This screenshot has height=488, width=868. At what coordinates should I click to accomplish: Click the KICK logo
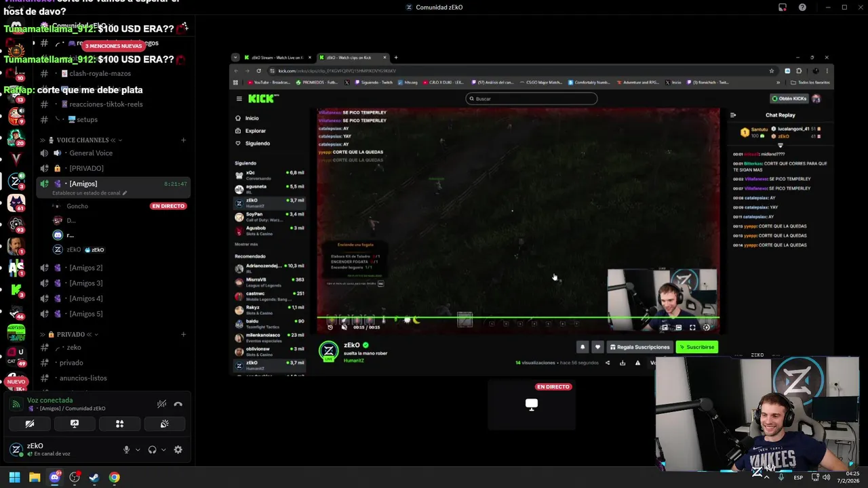262,99
